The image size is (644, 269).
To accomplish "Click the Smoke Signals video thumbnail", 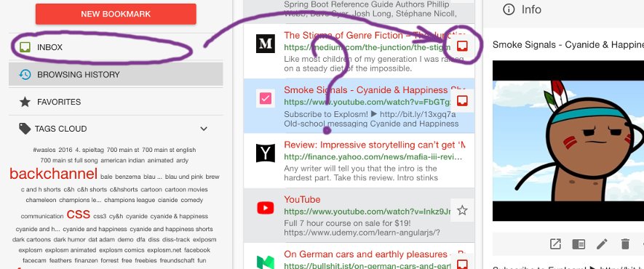I will pyautogui.click(x=568, y=140).
